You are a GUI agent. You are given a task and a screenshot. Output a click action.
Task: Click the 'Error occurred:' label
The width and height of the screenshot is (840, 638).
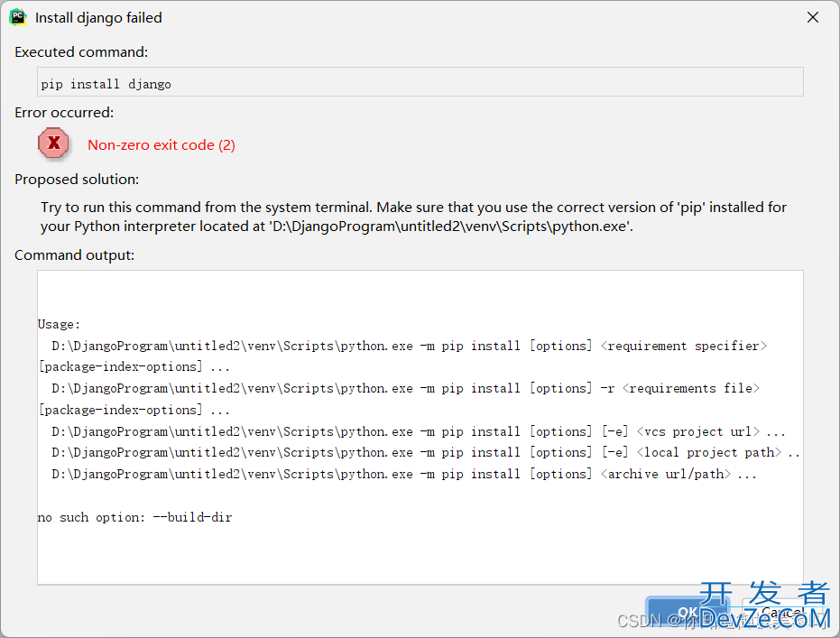click(x=64, y=113)
